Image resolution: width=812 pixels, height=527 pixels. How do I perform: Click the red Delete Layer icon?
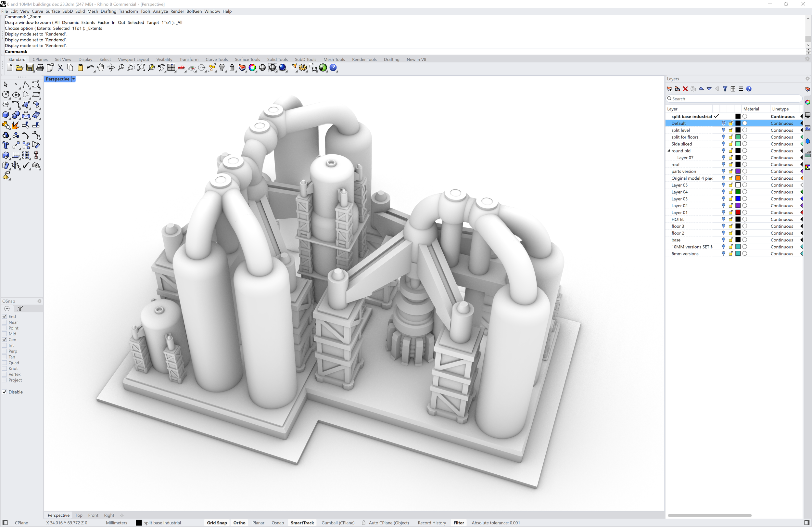(x=685, y=89)
